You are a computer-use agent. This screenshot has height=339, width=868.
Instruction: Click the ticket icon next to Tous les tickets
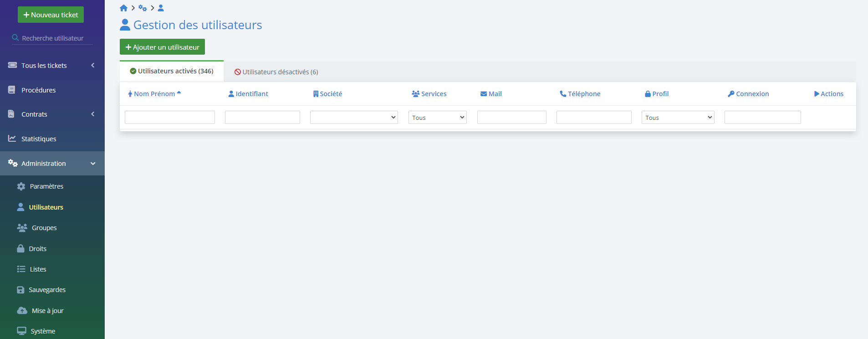pos(13,65)
